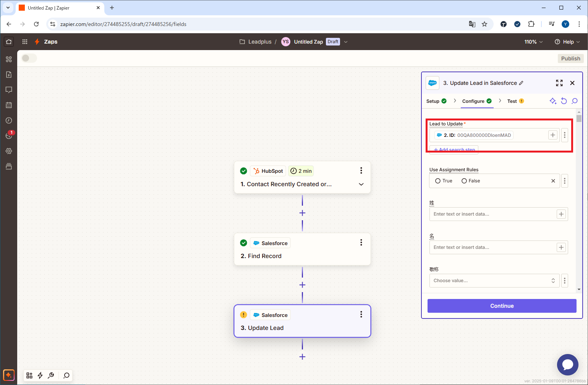Click the AI sparkle icon in panel header

pos(553,101)
